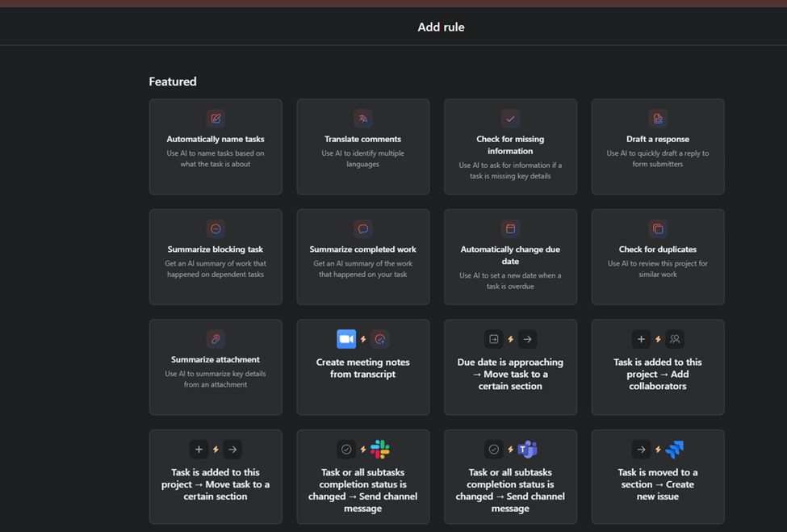
Task: Click the speech bubble icon for completed work
Action: (x=363, y=229)
